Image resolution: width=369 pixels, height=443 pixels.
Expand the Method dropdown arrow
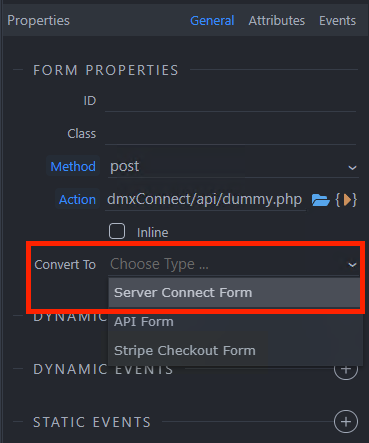click(352, 167)
